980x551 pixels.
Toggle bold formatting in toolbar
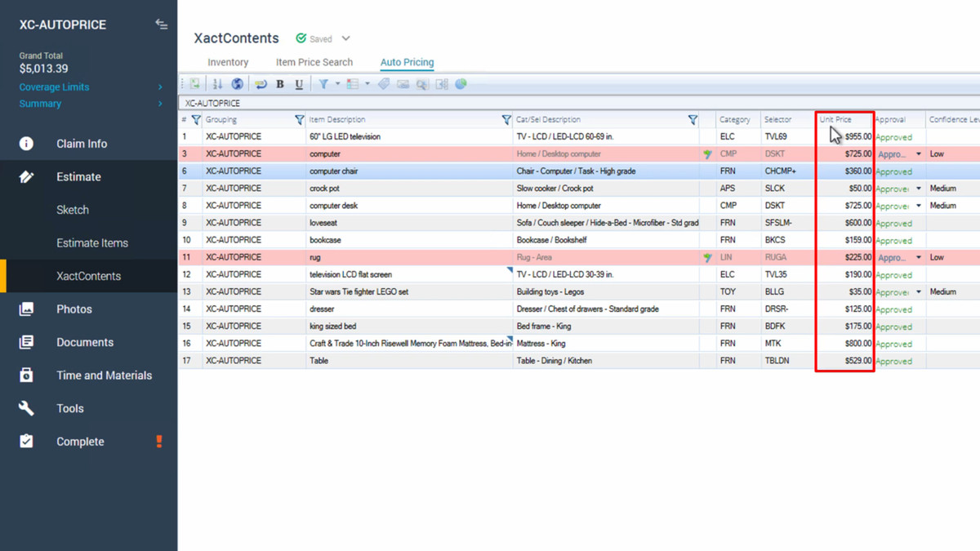pos(280,84)
